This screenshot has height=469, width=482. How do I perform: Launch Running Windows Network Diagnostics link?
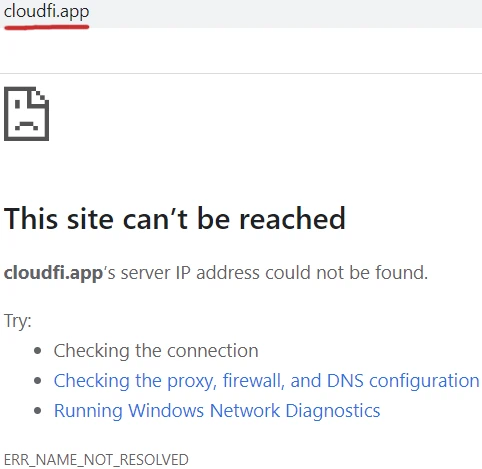point(217,410)
